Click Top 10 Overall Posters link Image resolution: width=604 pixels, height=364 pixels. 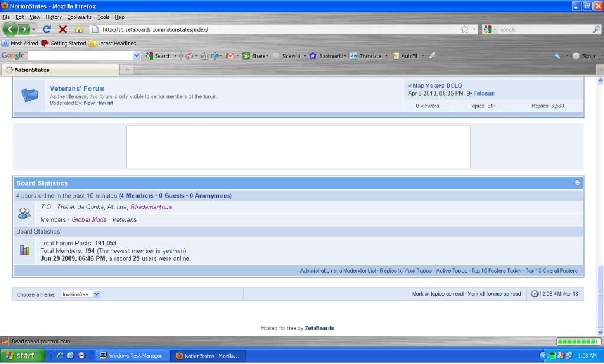tap(552, 271)
